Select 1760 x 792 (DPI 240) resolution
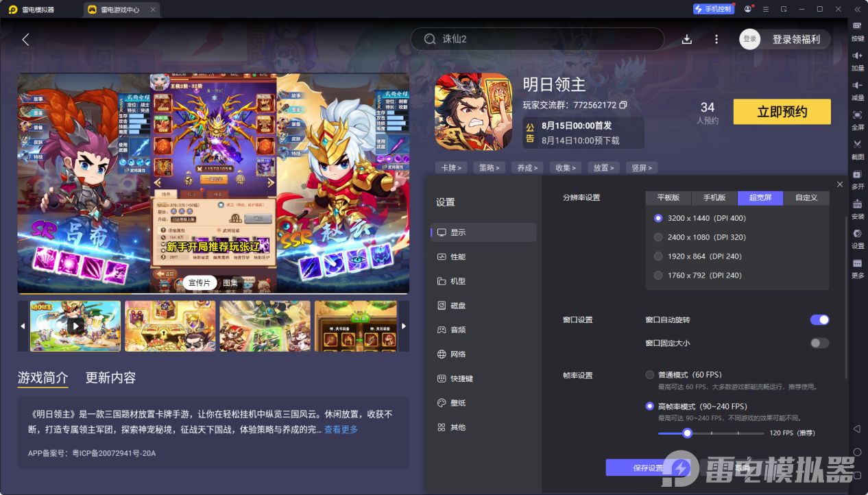Image resolution: width=868 pixels, height=495 pixels. 658,276
